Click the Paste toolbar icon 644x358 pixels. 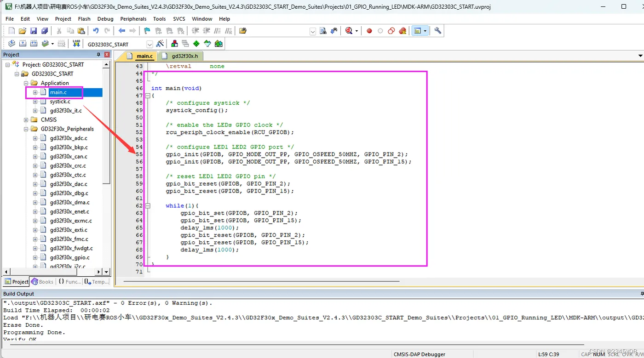81,31
